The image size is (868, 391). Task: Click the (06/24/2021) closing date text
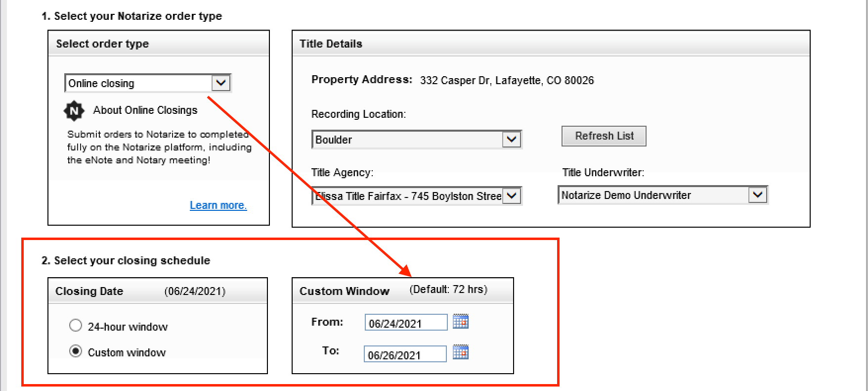point(195,291)
